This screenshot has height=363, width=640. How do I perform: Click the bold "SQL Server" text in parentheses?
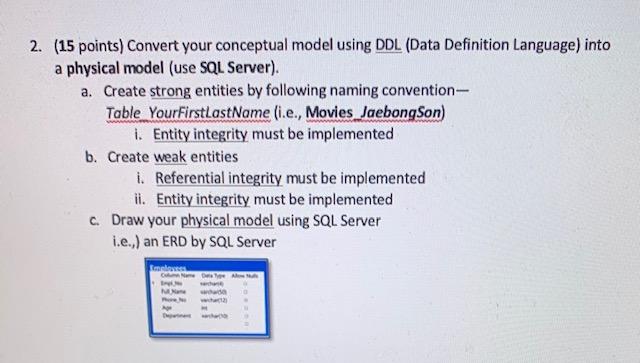pyautogui.click(x=236, y=68)
